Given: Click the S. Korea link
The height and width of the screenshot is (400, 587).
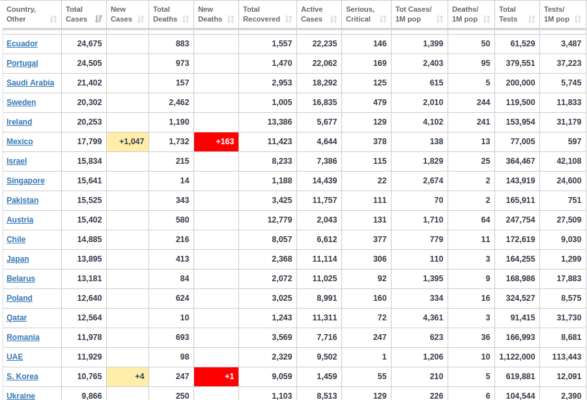Looking at the screenshot, I should [x=22, y=376].
